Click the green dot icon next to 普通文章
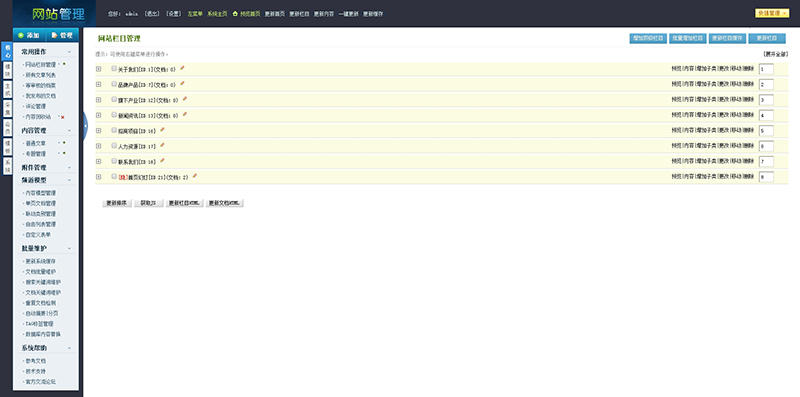This screenshot has height=397, width=800. [64, 143]
